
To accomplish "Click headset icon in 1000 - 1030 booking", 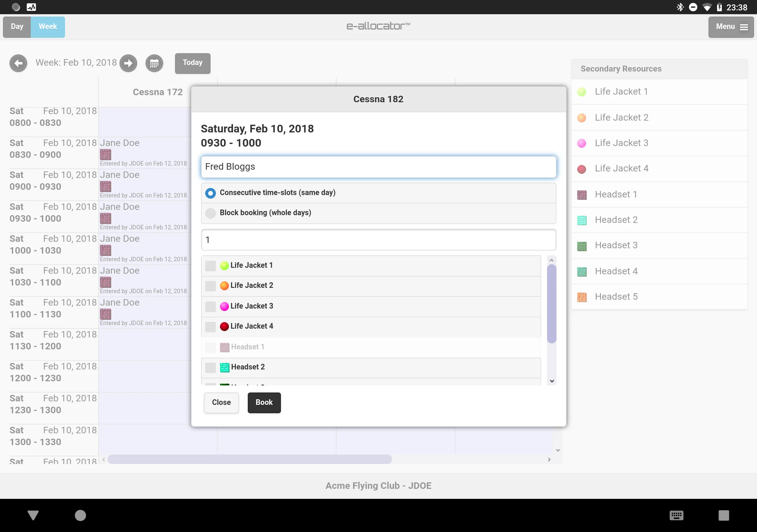I will 106,250.
